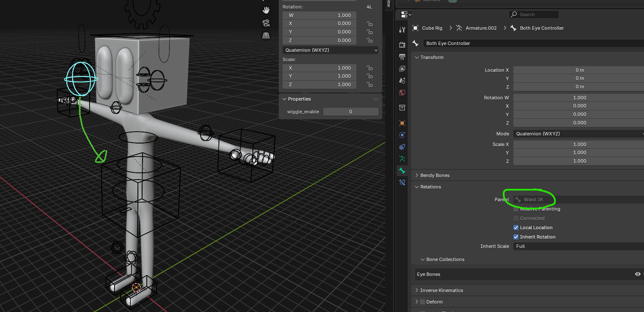Screen dimensions: 644x312
Task: Open the World properties tab
Action: click(x=402, y=92)
